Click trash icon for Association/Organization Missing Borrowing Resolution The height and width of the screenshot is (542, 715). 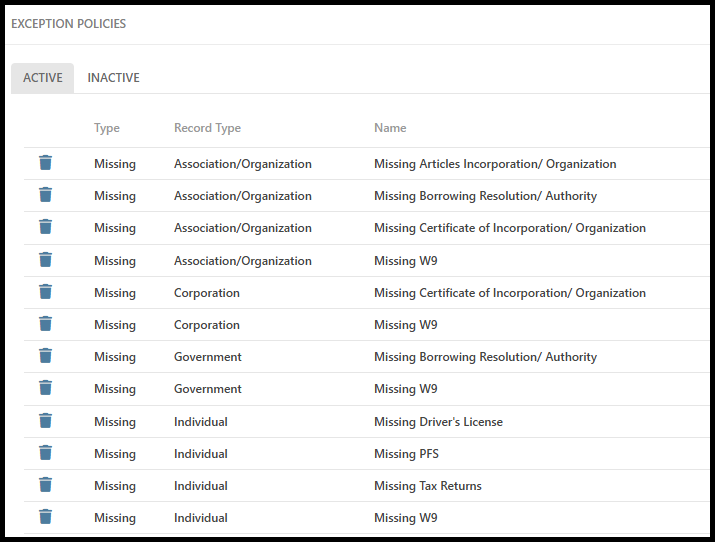pyautogui.click(x=45, y=195)
